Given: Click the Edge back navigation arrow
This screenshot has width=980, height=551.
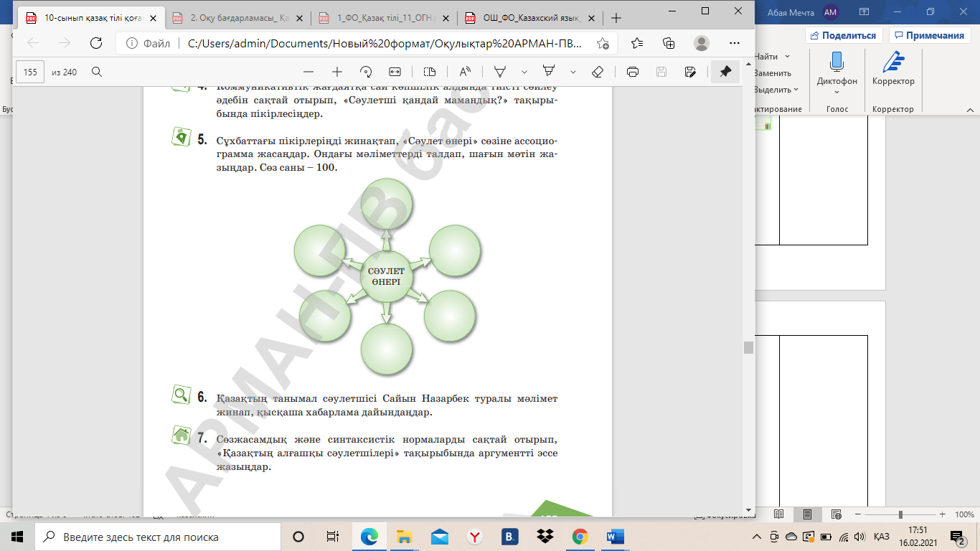Looking at the screenshot, I should click(x=33, y=43).
